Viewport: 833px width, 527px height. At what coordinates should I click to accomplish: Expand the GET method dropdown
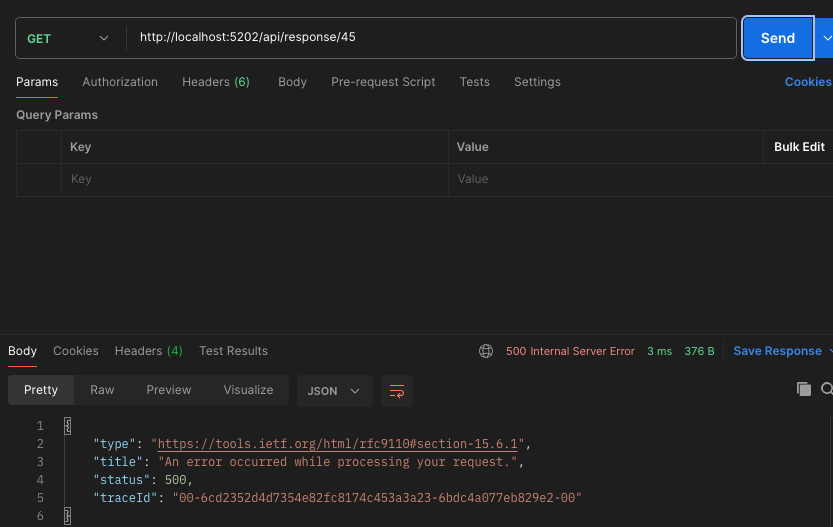tap(67, 38)
